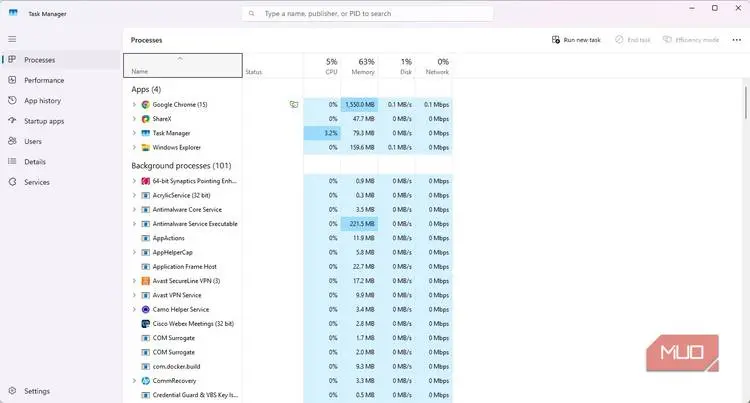Expand the AcrylicService row
The image size is (750, 403).
134,195
